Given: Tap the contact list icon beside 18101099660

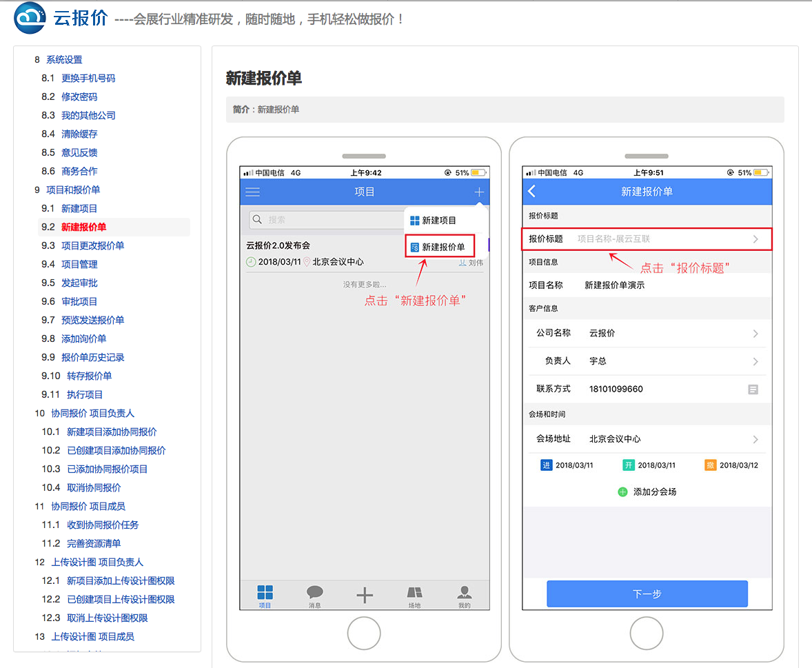Looking at the screenshot, I should coord(753,389).
